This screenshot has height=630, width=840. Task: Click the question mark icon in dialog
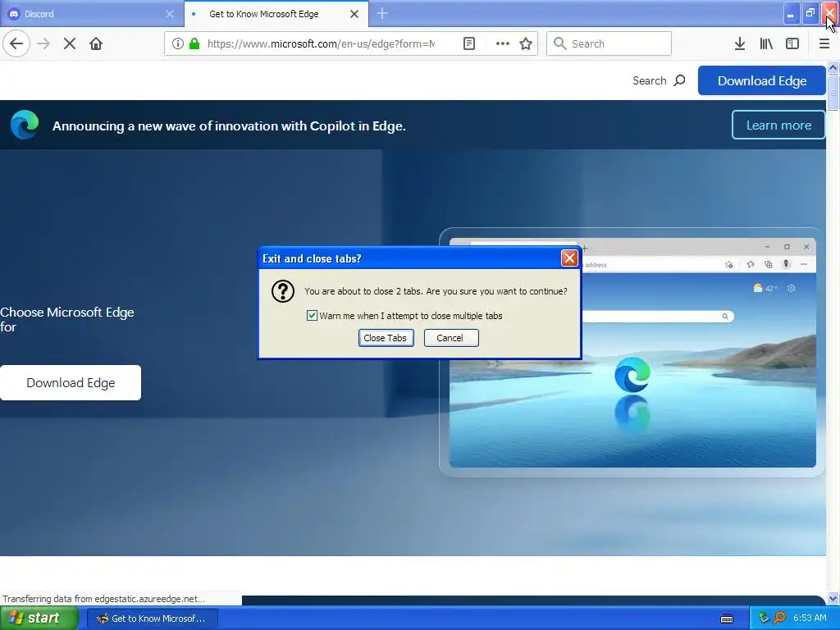click(x=283, y=291)
